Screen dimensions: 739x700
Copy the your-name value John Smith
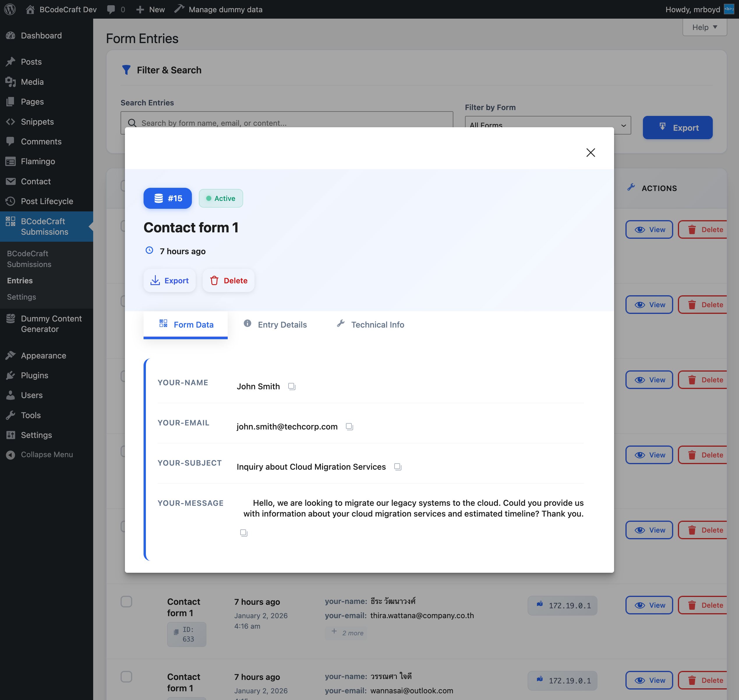click(x=292, y=386)
